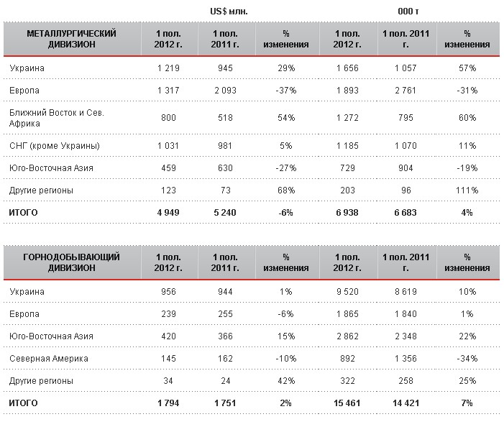Viewport: 504px width, 427px height.
Task: Select the 9 520 value for Ukraine
Action: pos(349,292)
